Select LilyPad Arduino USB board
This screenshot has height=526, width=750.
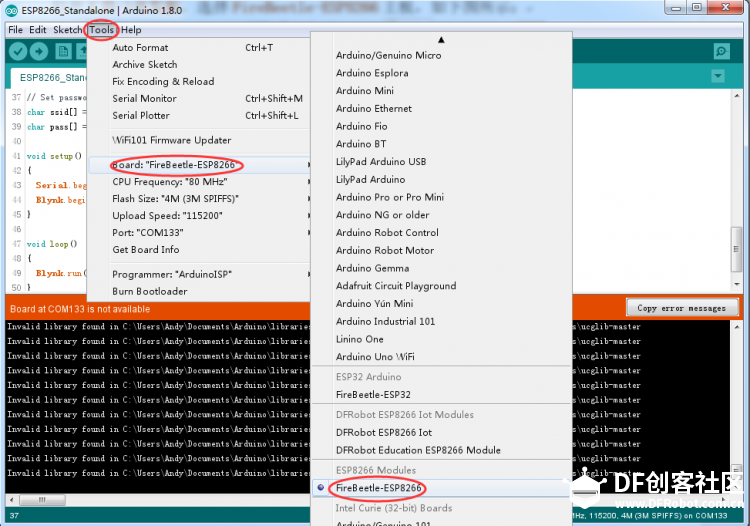click(x=441, y=162)
